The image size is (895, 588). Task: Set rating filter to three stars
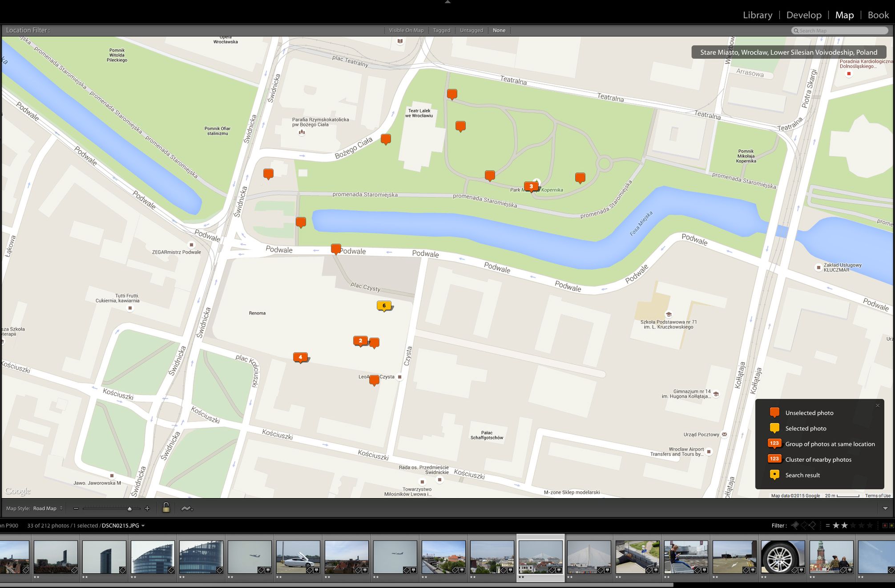(853, 525)
